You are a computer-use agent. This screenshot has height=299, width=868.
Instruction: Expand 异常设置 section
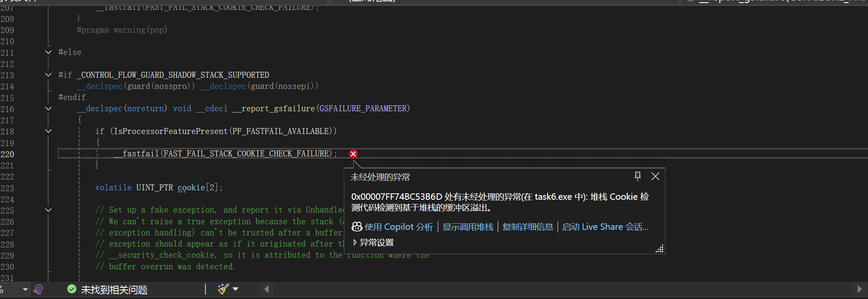click(x=355, y=242)
